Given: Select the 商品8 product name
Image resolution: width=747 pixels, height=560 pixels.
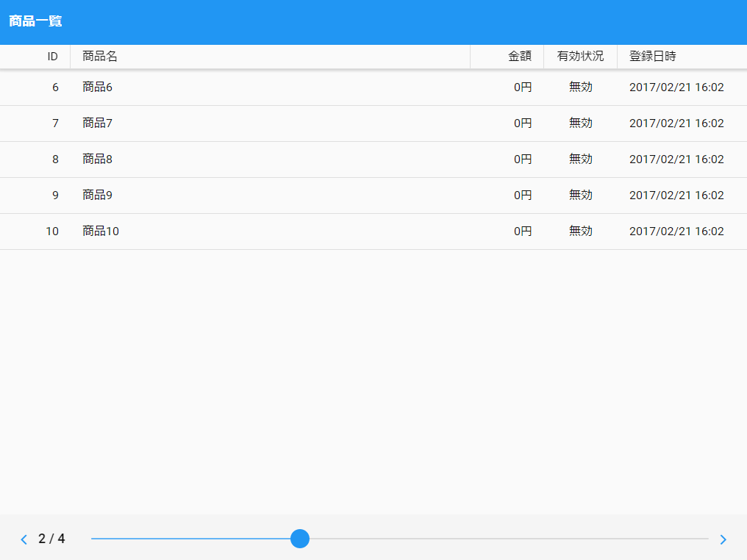Looking at the screenshot, I should point(97,159).
